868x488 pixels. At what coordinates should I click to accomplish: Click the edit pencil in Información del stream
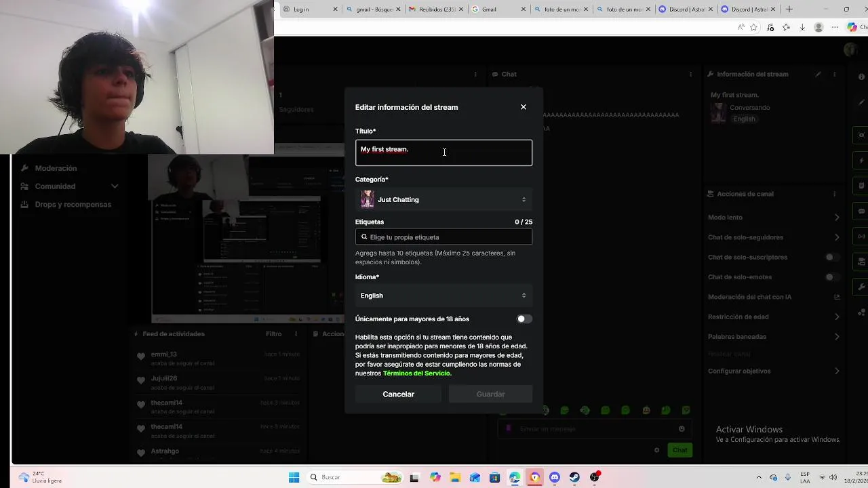click(818, 74)
